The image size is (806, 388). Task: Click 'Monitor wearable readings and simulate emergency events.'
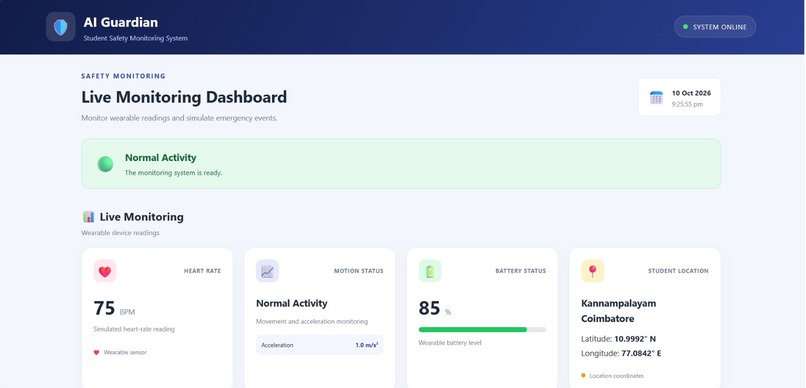[179, 118]
